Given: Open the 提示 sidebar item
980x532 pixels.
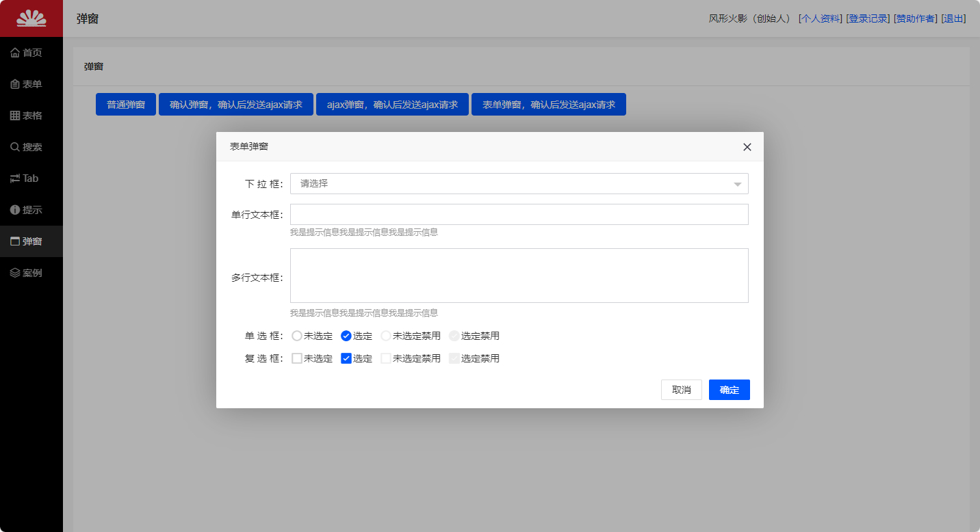Looking at the screenshot, I should (31, 210).
